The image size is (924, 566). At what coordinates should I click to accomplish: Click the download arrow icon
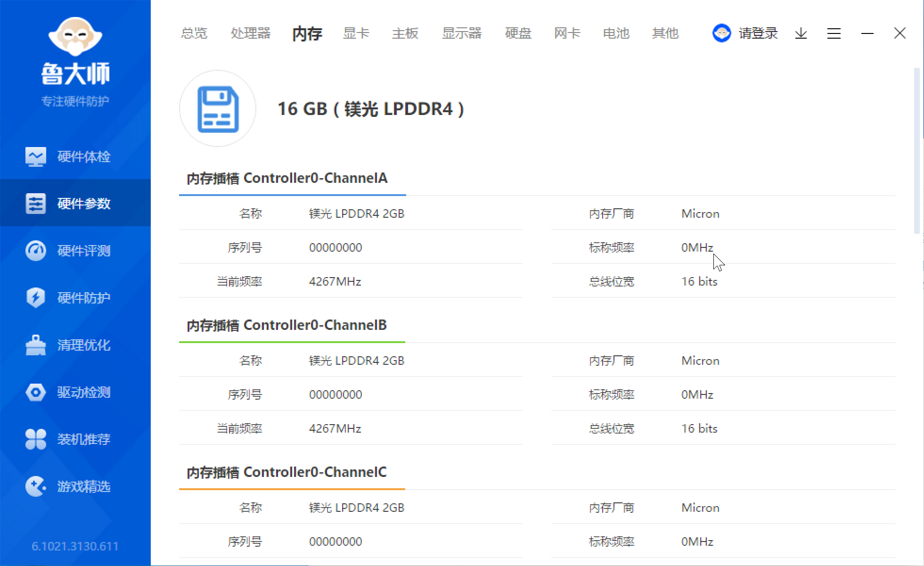tap(801, 33)
